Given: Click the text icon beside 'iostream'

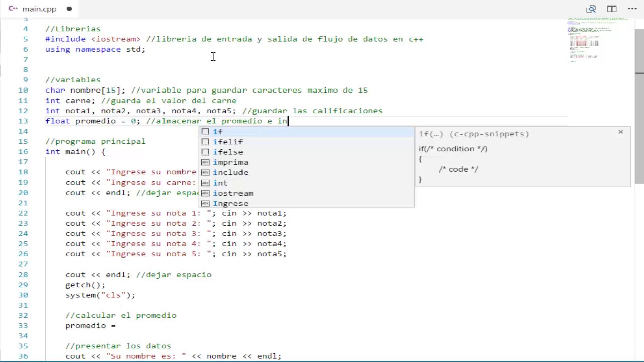Looking at the screenshot, I should [x=205, y=193].
